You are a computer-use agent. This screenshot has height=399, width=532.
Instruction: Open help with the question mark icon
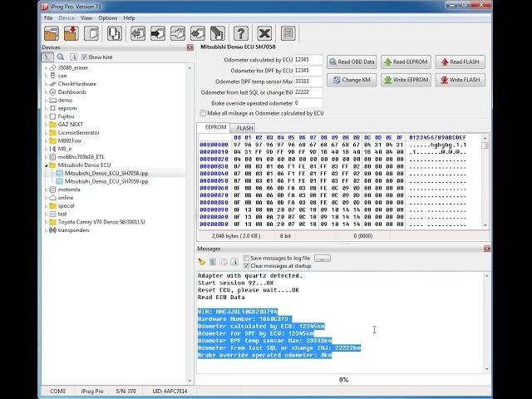click(x=241, y=33)
